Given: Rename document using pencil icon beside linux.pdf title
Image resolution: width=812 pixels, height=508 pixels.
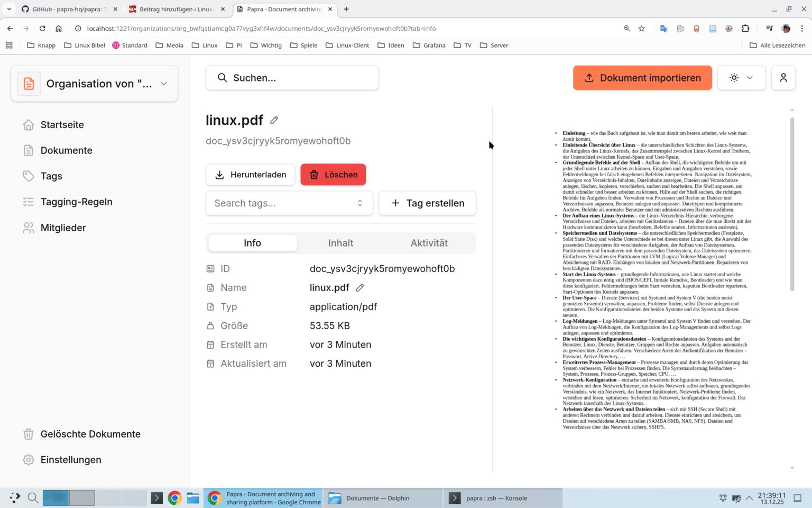Looking at the screenshot, I should [274, 120].
